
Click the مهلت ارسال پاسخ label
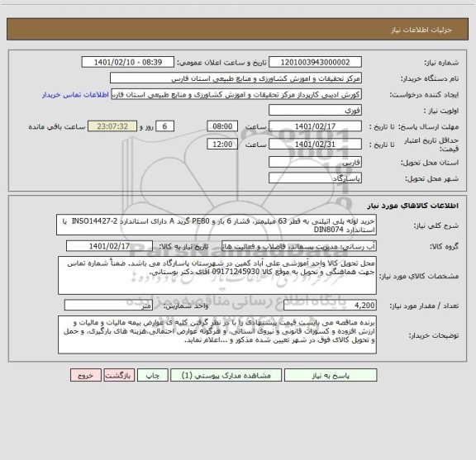click(x=428, y=127)
